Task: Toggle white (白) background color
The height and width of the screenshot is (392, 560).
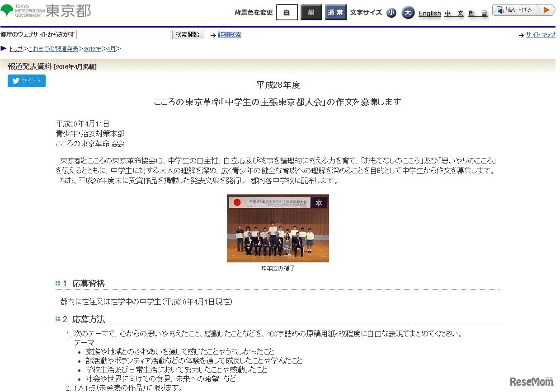Action: point(287,12)
